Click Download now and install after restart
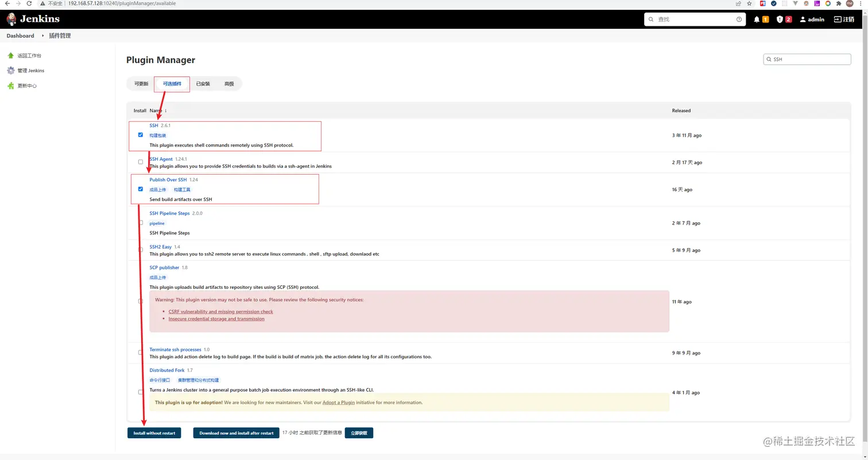The width and height of the screenshot is (868, 460). (236, 433)
